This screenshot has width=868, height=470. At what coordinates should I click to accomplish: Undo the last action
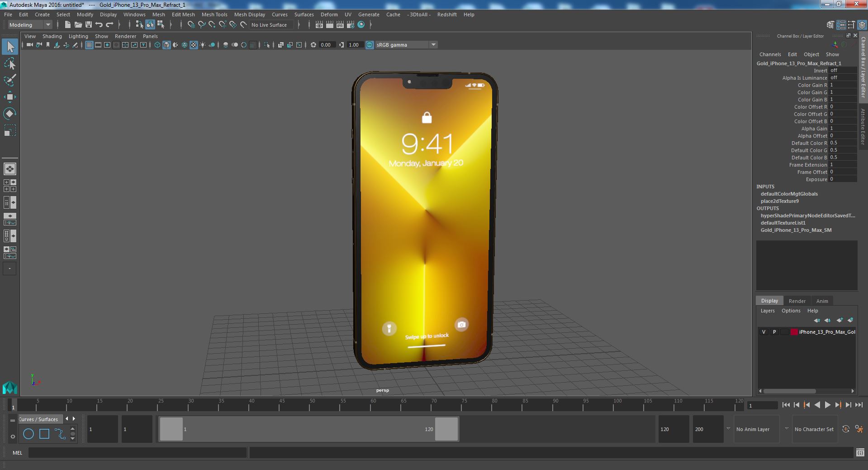pyautogui.click(x=99, y=25)
